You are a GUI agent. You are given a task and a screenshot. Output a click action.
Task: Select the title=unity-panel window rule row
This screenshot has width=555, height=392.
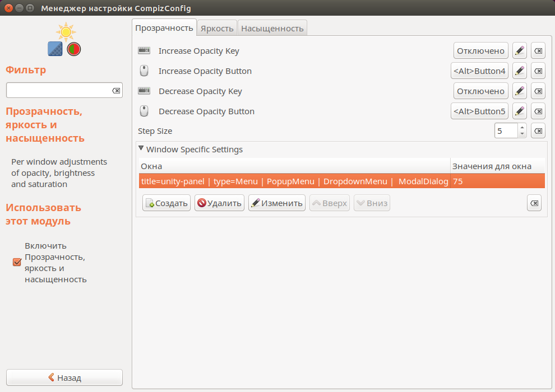(342, 181)
